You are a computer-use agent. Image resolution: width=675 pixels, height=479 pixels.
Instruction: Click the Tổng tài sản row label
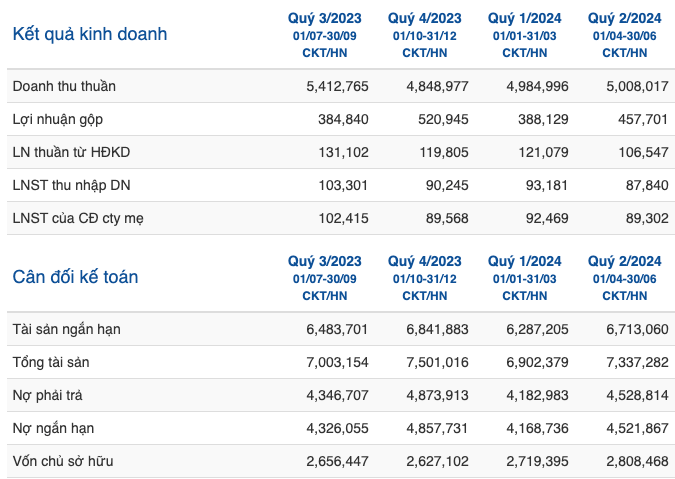point(51,362)
